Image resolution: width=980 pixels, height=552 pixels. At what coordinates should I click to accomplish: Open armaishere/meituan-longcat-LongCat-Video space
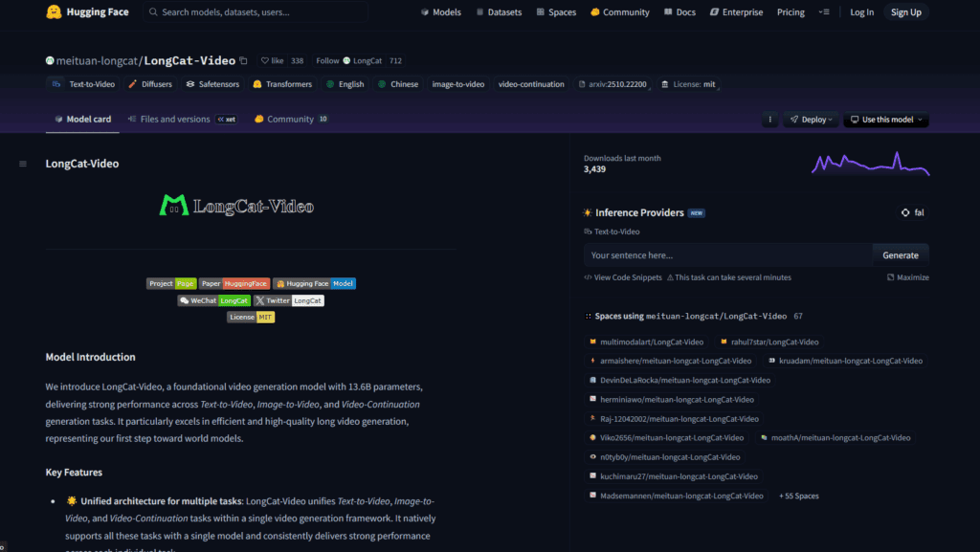pos(669,361)
